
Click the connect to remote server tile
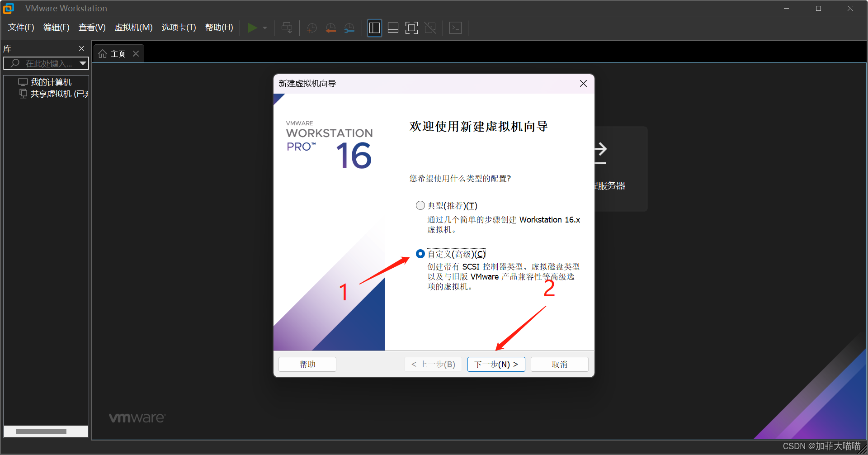pos(620,169)
